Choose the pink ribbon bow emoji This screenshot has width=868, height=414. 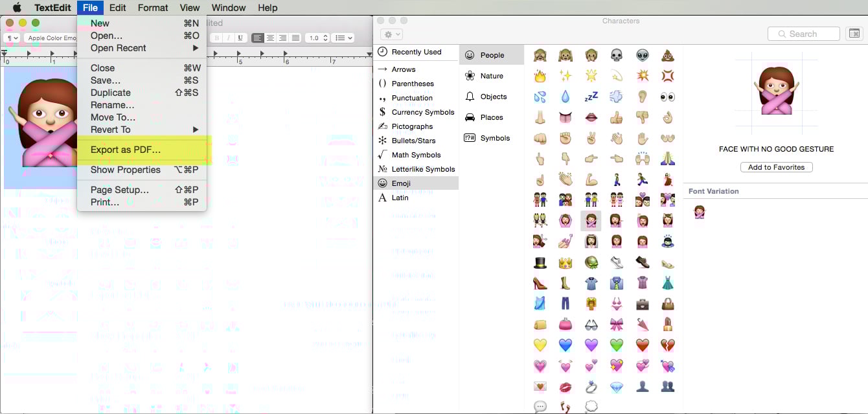tap(617, 325)
